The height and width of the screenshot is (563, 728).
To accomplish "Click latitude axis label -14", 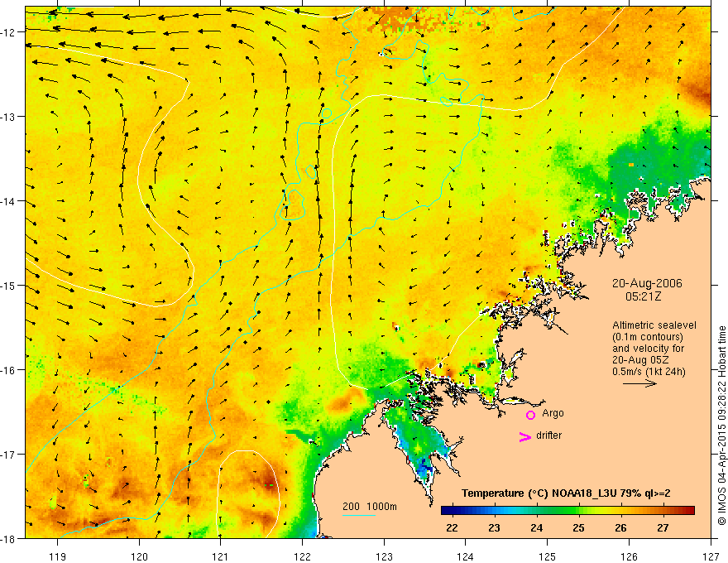I will pyautogui.click(x=8, y=201).
